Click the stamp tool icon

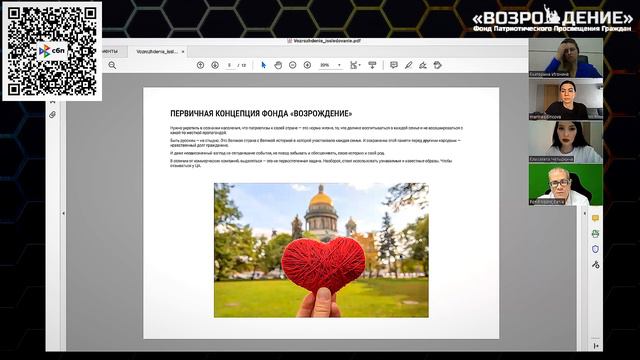coord(438,65)
